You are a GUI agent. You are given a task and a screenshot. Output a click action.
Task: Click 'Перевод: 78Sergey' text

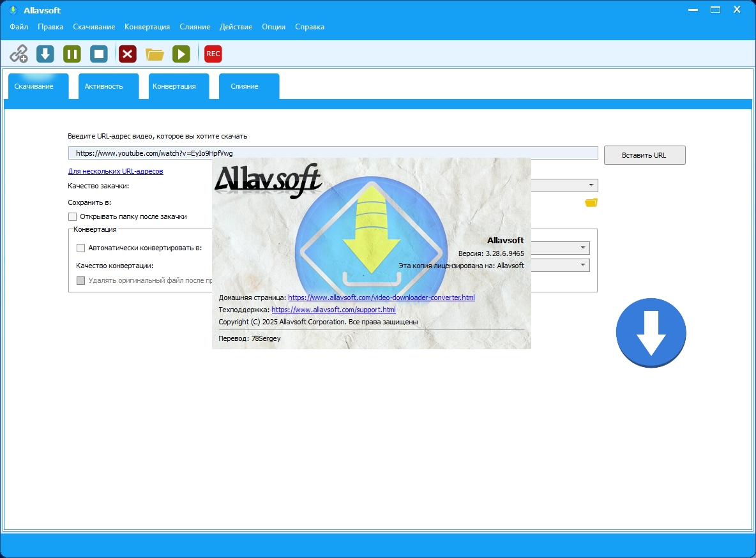[249, 338]
